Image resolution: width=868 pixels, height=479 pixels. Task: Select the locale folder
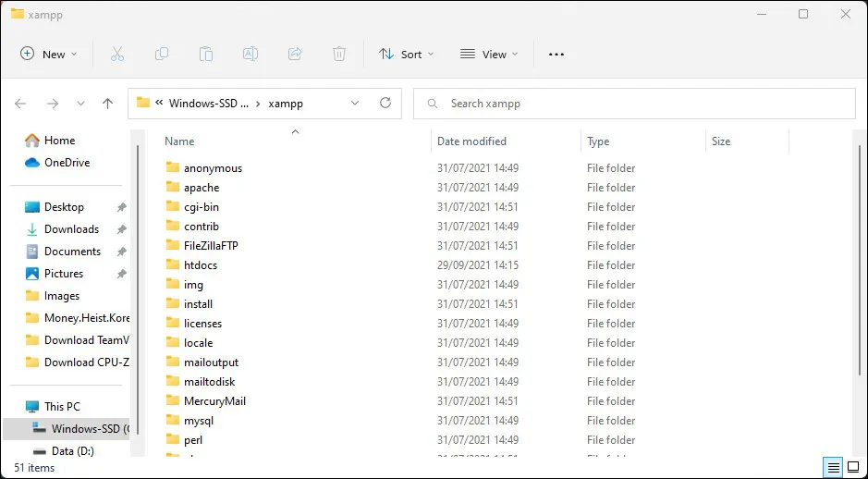click(198, 343)
